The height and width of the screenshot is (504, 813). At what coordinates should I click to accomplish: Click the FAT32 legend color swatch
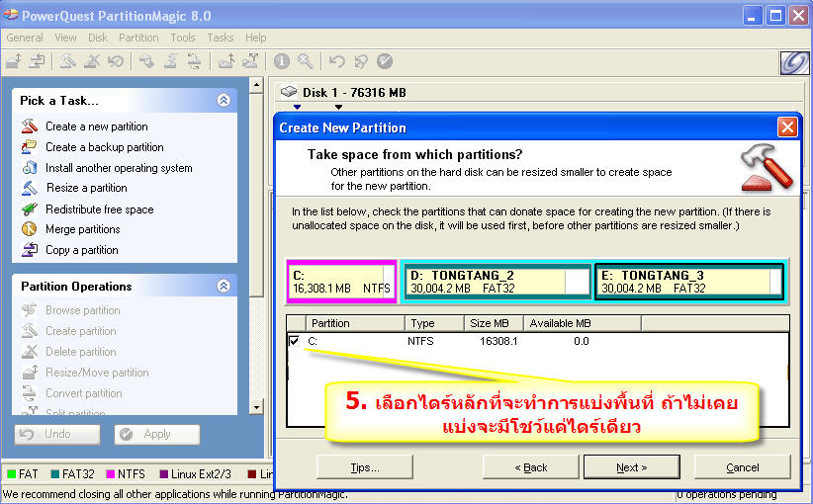point(55,474)
